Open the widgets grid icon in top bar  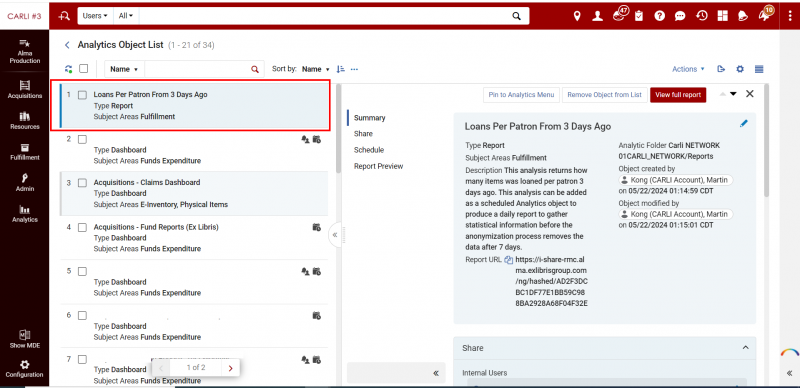pyautogui.click(x=722, y=16)
